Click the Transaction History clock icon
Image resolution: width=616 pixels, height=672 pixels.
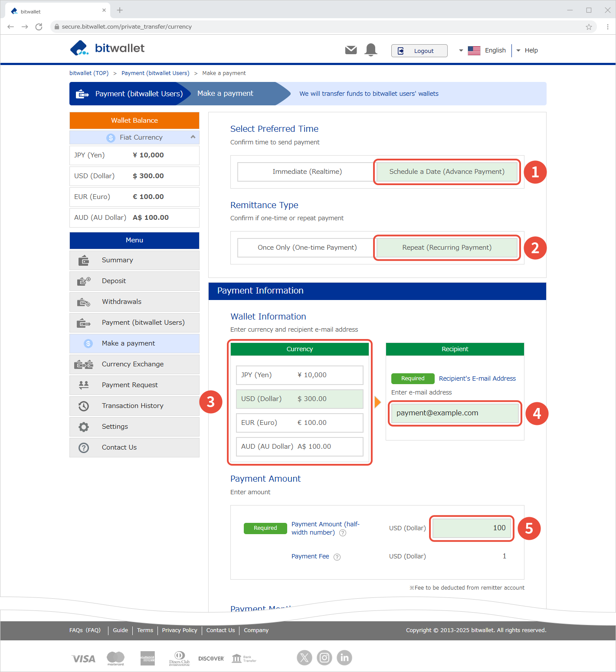point(84,406)
